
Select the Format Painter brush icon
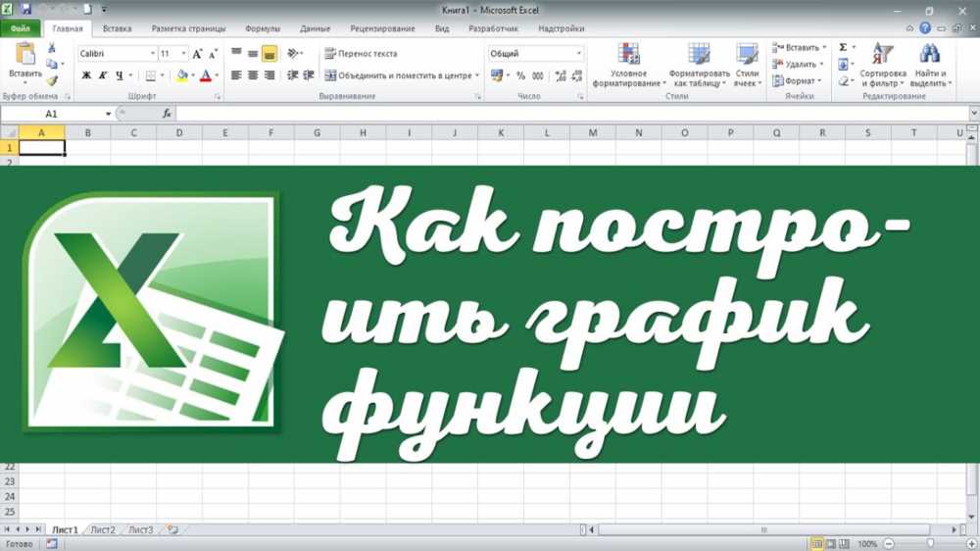click(x=52, y=80)
